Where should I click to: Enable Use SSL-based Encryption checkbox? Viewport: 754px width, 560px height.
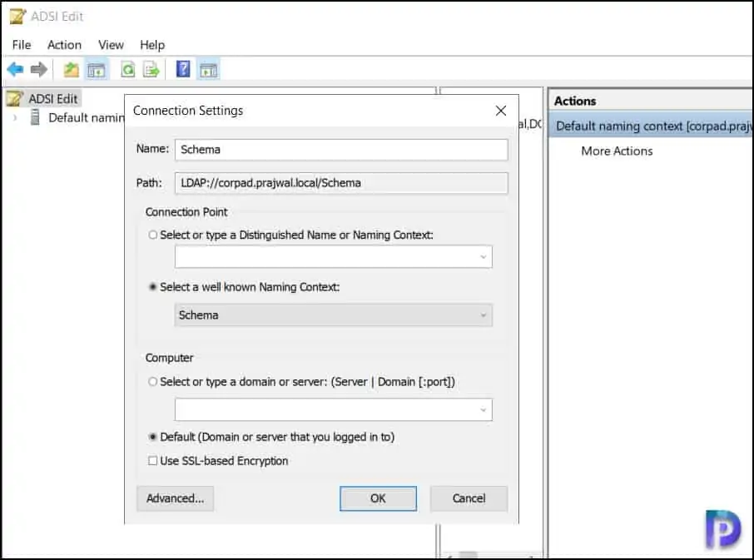point(152,461)
